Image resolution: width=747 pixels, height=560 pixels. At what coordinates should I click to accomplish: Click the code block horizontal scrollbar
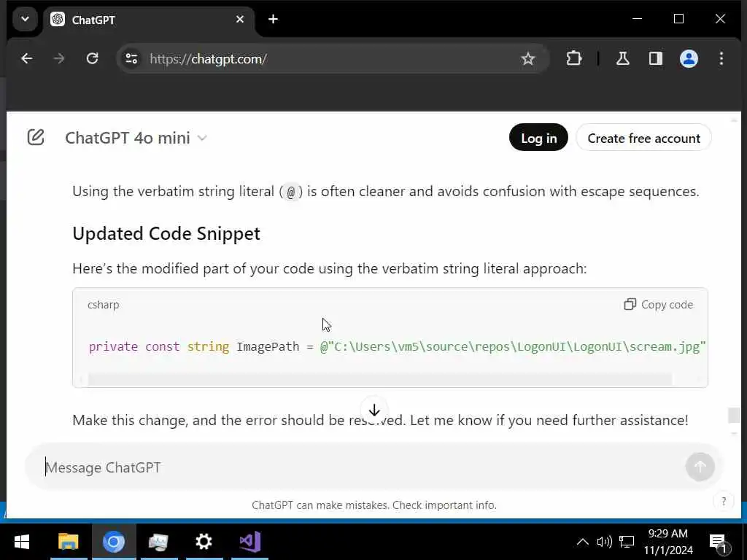click(380, 379)
